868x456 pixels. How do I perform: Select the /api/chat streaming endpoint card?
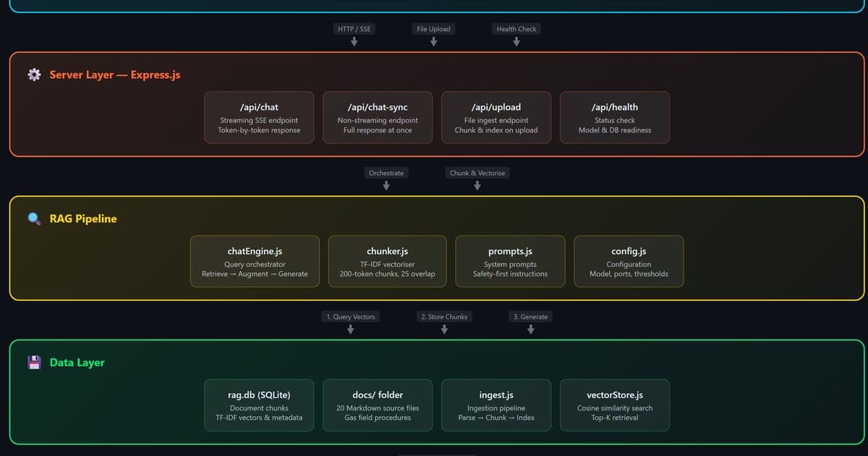258,117
